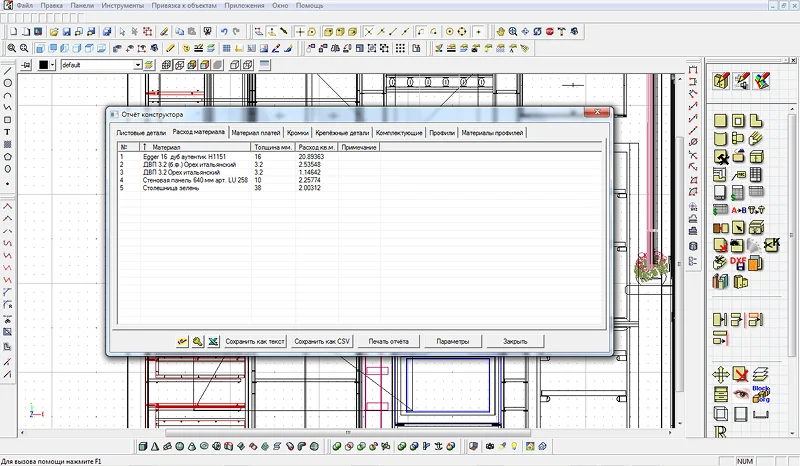Image resolution: width=800 pixels, height=466 pixels.
Task: Click the Undo arrow in top toolbar
Action: point(223,32)
